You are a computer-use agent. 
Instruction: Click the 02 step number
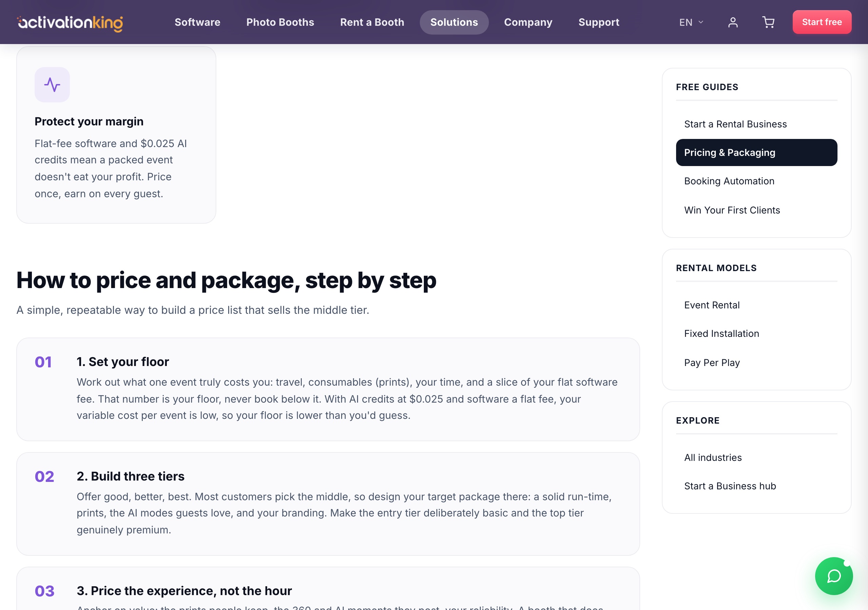44,476
